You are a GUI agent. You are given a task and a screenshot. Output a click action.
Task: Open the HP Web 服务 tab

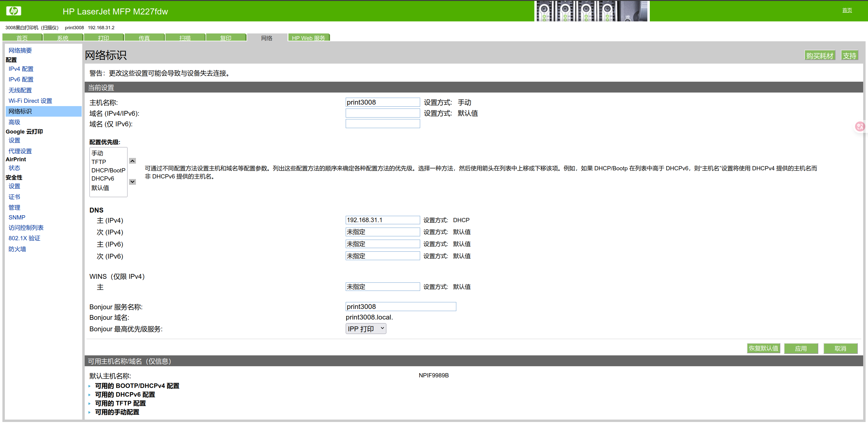[308, 38]
